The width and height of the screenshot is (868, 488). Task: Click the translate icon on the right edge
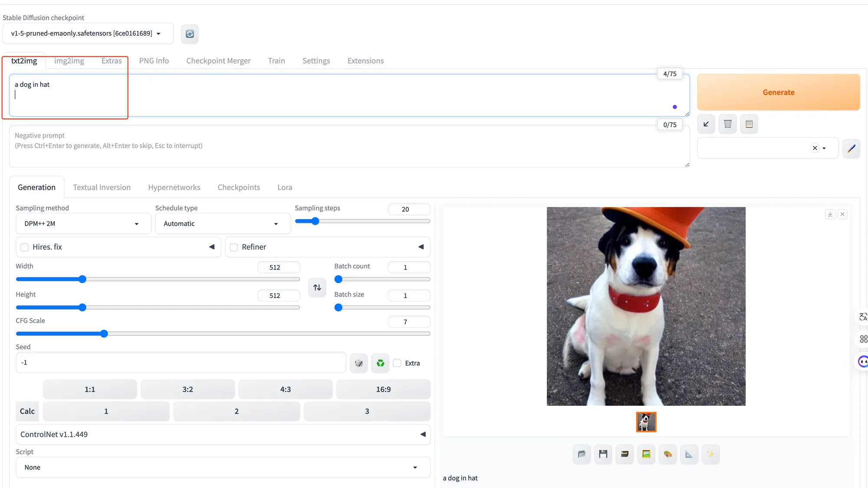pyautogui.click(x=863, y=317)
